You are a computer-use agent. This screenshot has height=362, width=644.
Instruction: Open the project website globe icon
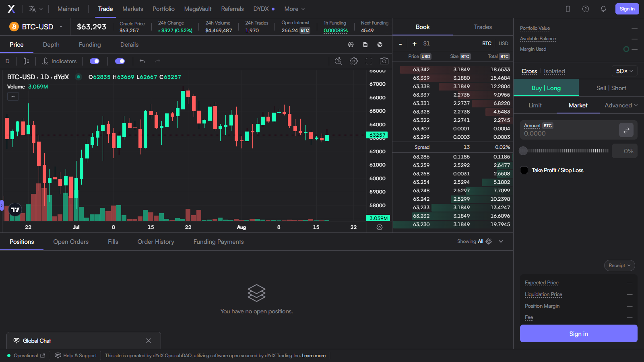pyautogui.click(x=380, y=45)
